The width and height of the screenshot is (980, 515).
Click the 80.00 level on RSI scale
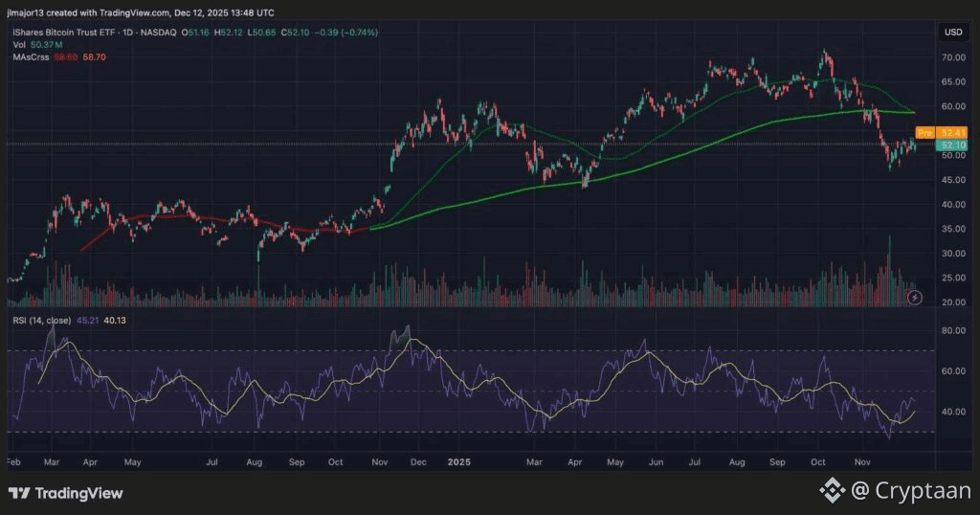pos(952,330)
